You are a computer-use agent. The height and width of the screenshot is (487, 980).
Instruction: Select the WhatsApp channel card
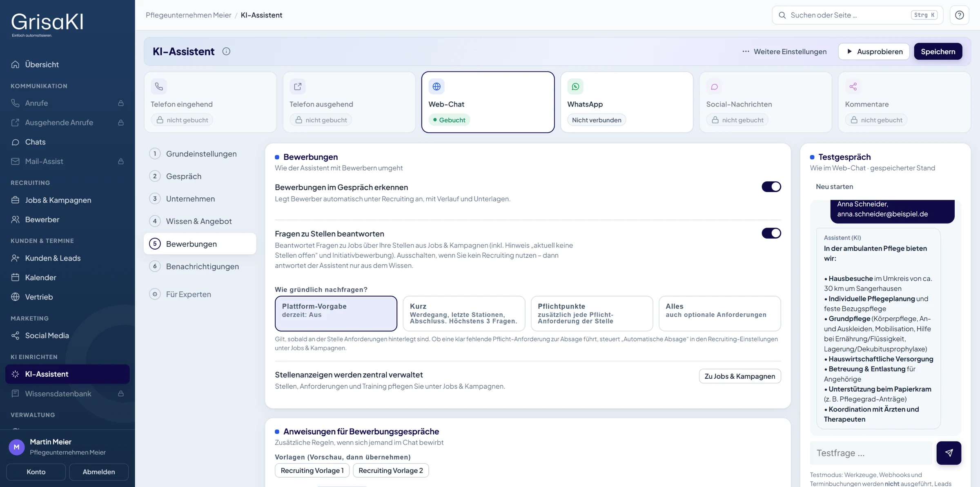[x=626, y=102]
